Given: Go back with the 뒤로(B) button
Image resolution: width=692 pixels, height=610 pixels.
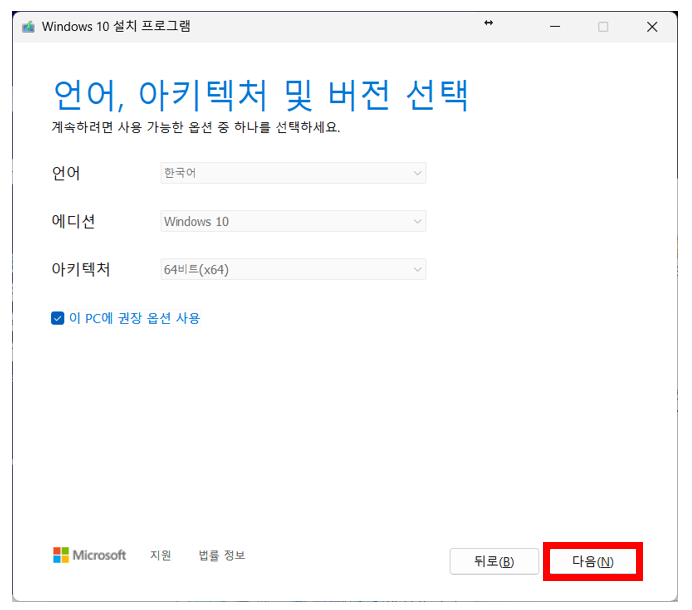Looking at the screenshot, I should point(494,561).
